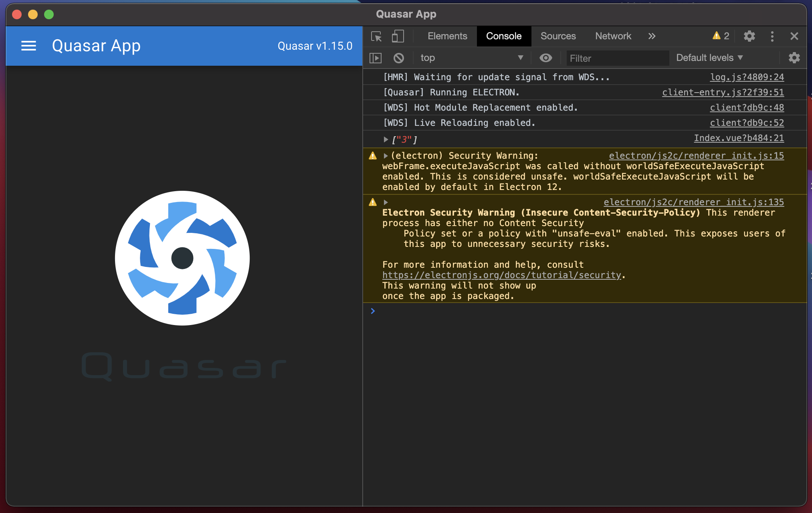The width and height of the screenshot is (812, 513).
Task: Click the console Filter input field
Action: 616,59
